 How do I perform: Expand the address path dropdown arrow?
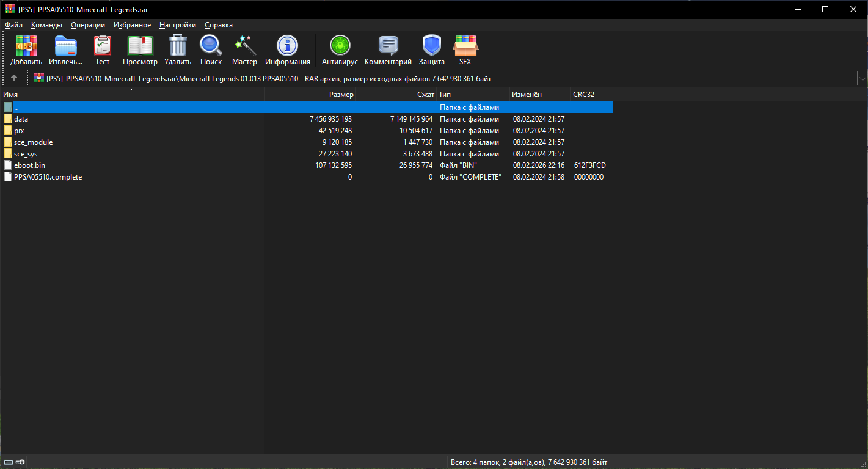(862, 78)
